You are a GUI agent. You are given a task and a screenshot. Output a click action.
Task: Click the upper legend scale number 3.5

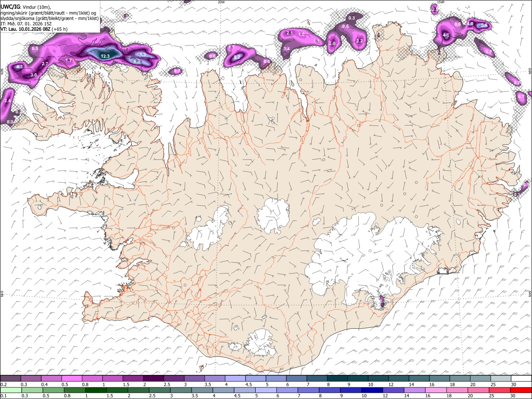pos(208,384)
